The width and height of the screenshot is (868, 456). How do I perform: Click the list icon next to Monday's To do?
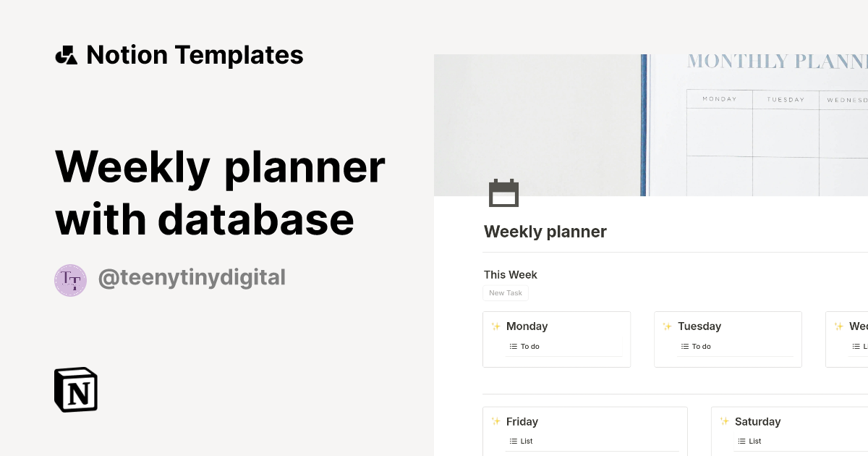coord(513,346)
